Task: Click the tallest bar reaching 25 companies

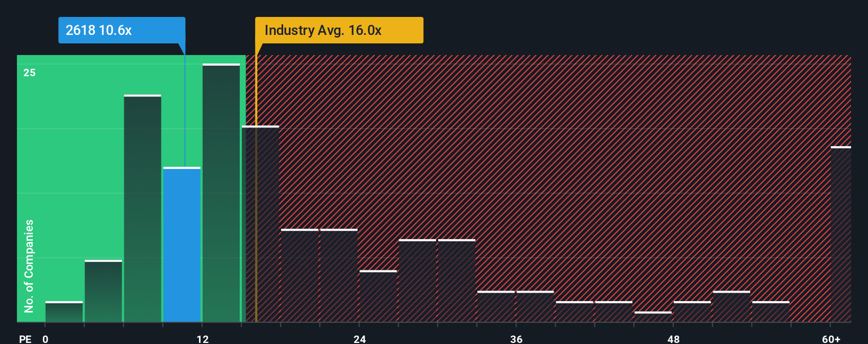Action: pyautogui.click(x=221, y=193)
